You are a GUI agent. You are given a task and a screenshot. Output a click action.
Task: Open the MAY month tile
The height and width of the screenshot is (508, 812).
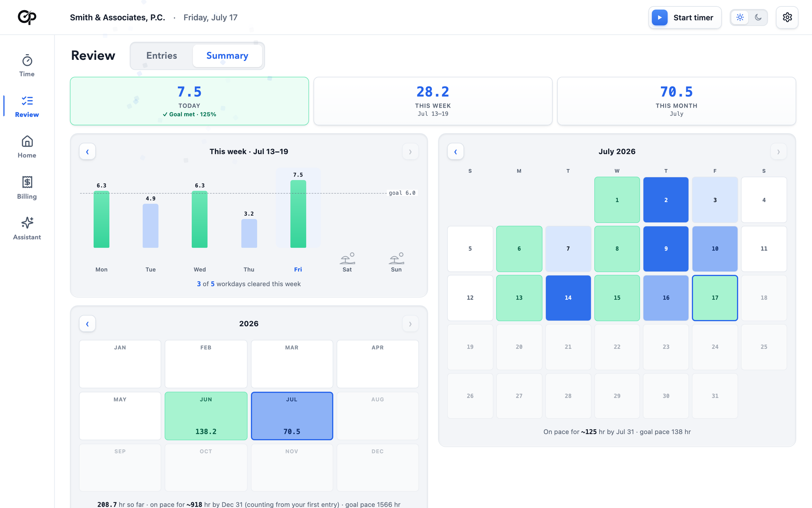coord(120,416)
